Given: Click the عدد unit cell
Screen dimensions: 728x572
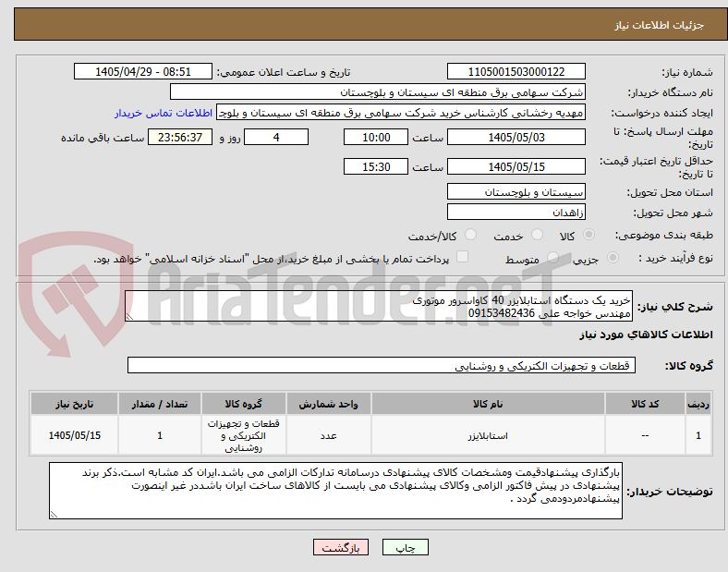Looking at the screenshot, I should 328,435.
